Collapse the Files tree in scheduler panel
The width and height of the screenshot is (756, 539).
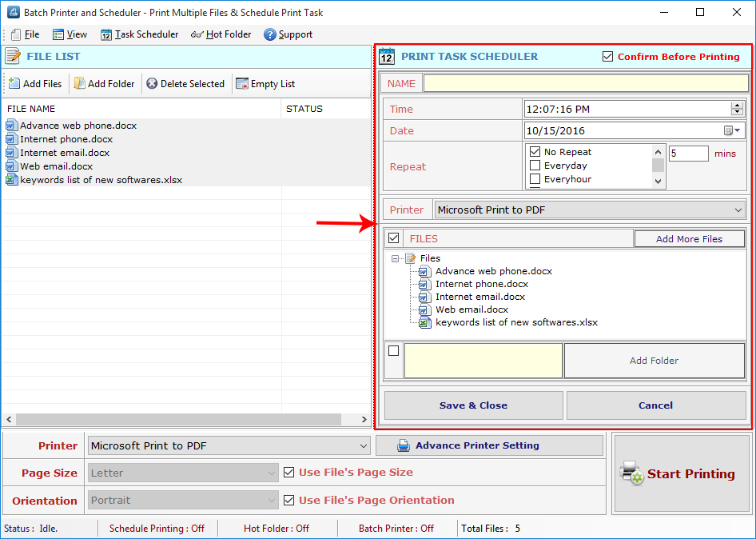click(396, 258)
